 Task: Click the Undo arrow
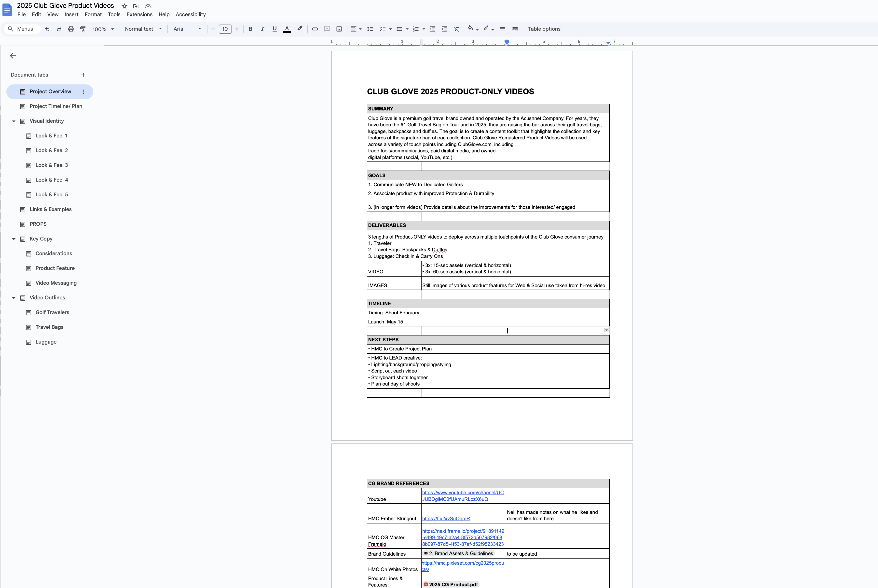point(47,29)
